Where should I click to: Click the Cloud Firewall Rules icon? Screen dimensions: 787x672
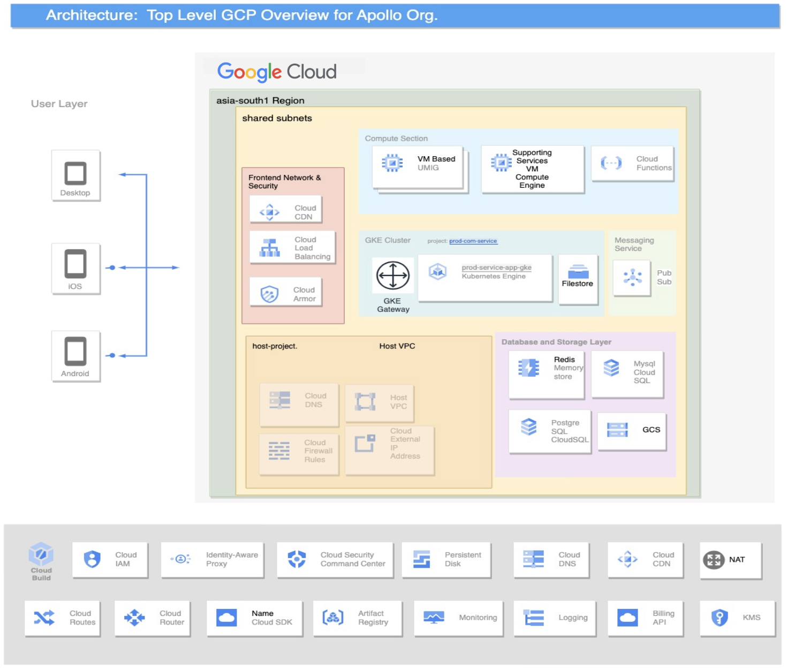[x=279, y=451]
